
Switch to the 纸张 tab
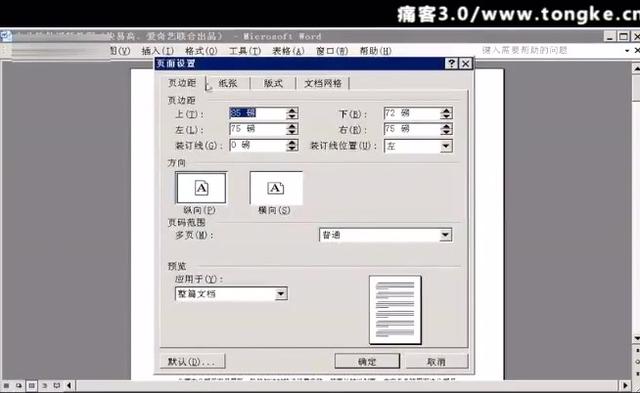click(228, 83)
